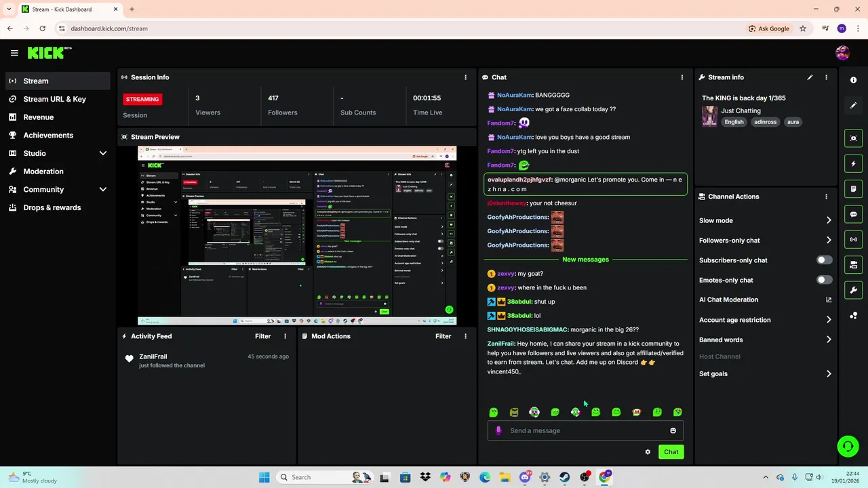Screen dimensions: 868x488
Task: Click the pencil edit icon in right sidebar
Action: [853, 105]
